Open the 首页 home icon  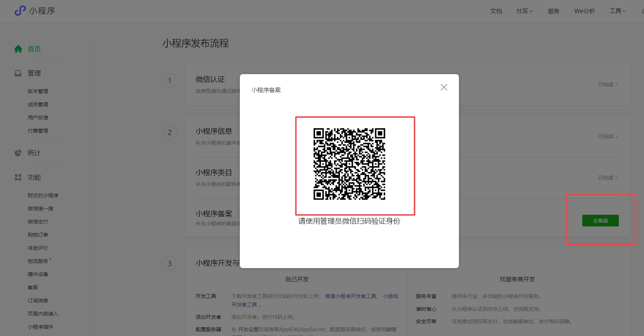(x=18, y=49)
